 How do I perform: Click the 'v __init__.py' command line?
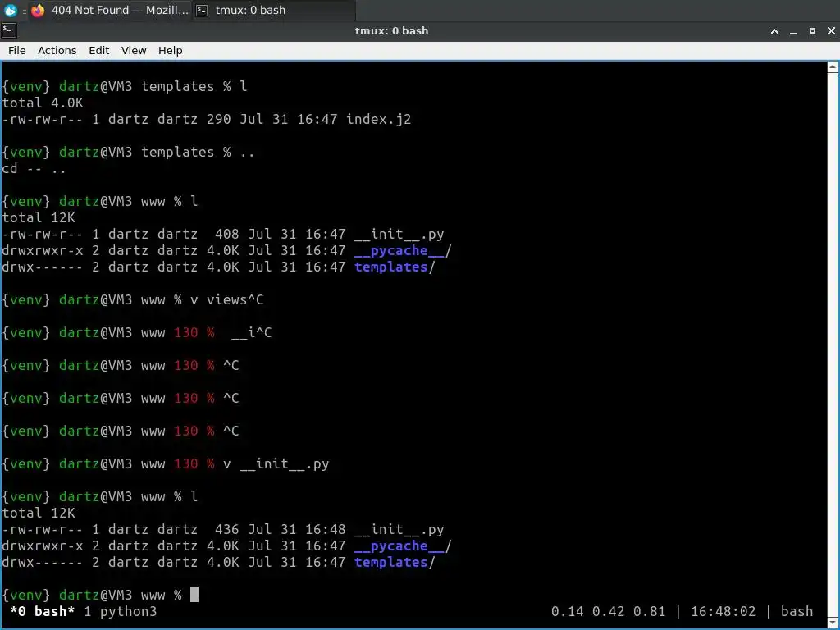[x=276, y=463]
